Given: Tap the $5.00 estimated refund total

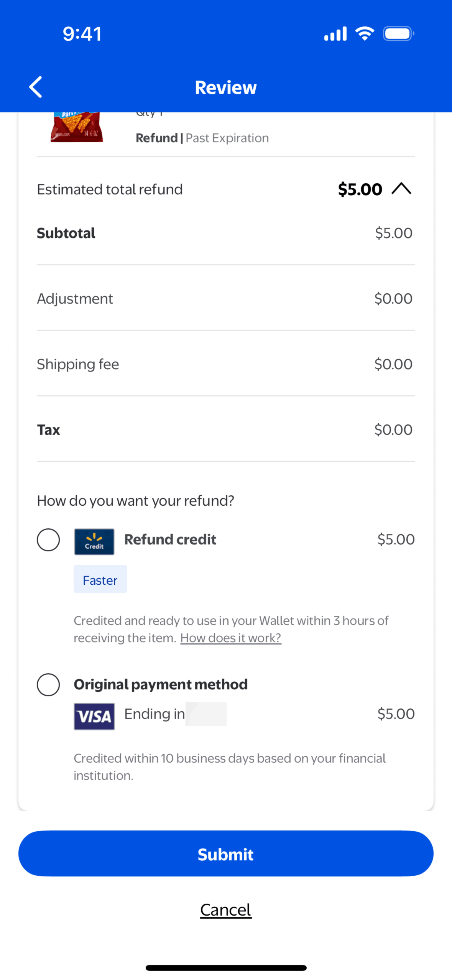Looking at the screenshot, I should (360, 189).
